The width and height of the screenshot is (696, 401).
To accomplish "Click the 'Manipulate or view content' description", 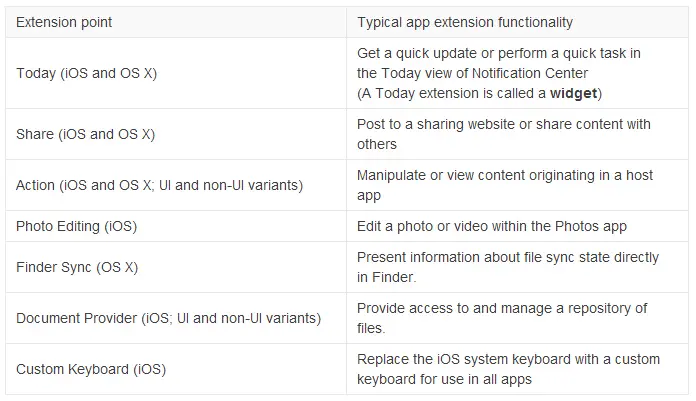I will coord(504,185).
